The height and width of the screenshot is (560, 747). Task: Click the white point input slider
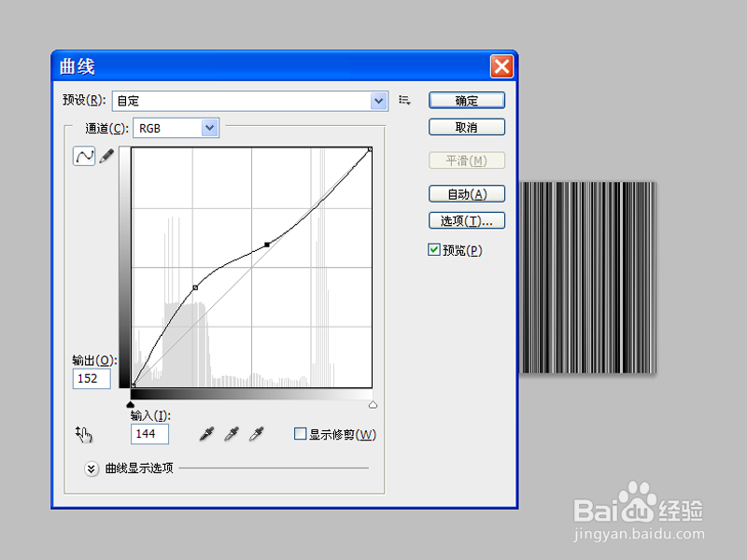tap(373, 405)
